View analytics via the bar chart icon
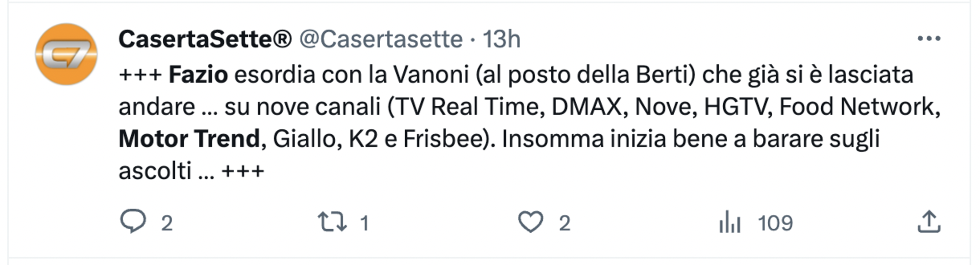Screen dimensions: 980x265 pyautogui.click(x=730, y=222)
